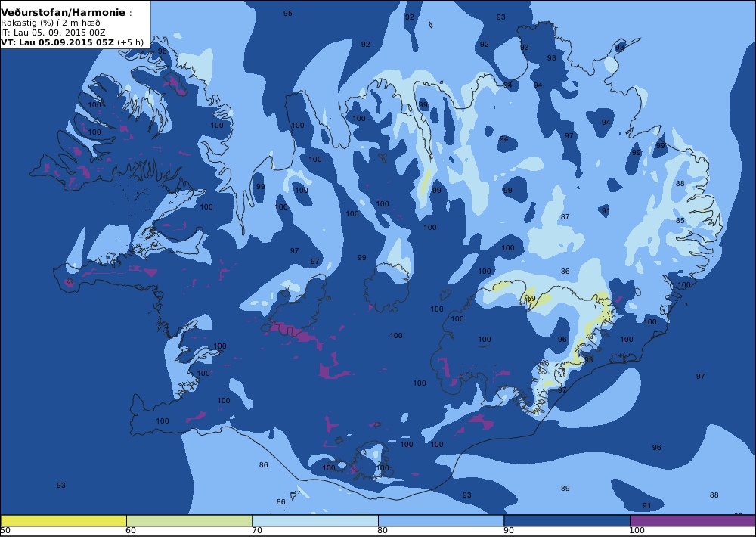Screen dimensions: 756x537
Task: Select the dark blue 90–100 legend band
Action: pos(566,520)
